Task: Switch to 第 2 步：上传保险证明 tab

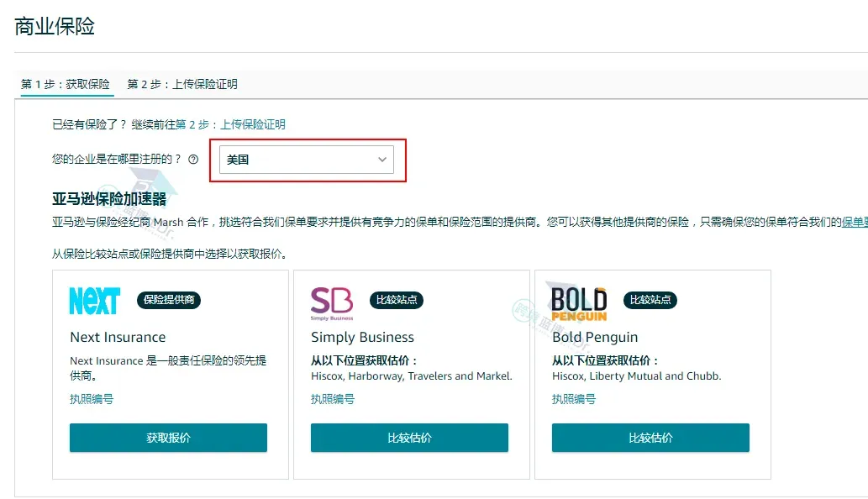Action: 182,84
